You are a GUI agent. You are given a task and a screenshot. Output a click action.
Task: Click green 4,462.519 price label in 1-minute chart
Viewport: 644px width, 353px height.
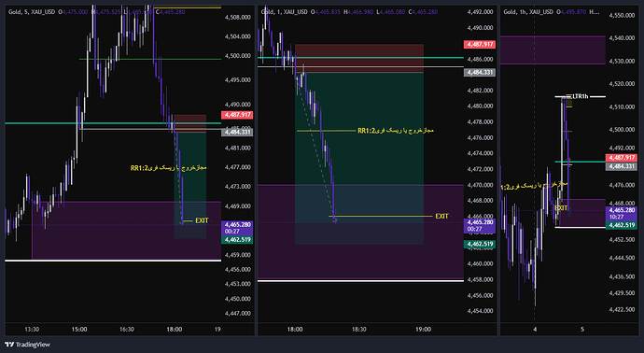click(x=480, y=244)
